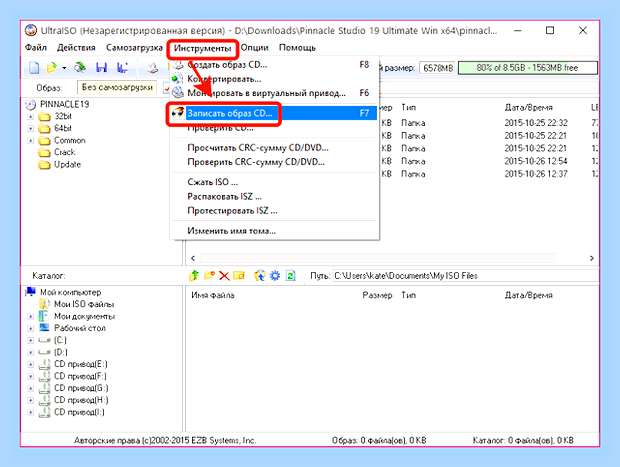Open the Помощь menu
Viewport: 620px width, 467px height.
(x=297, y=48)
